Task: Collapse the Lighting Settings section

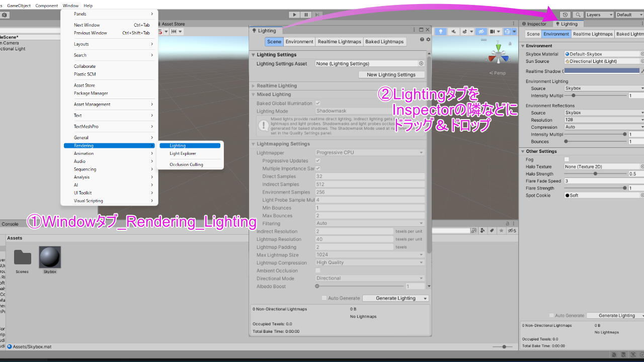Action: [x=253, y=55]
